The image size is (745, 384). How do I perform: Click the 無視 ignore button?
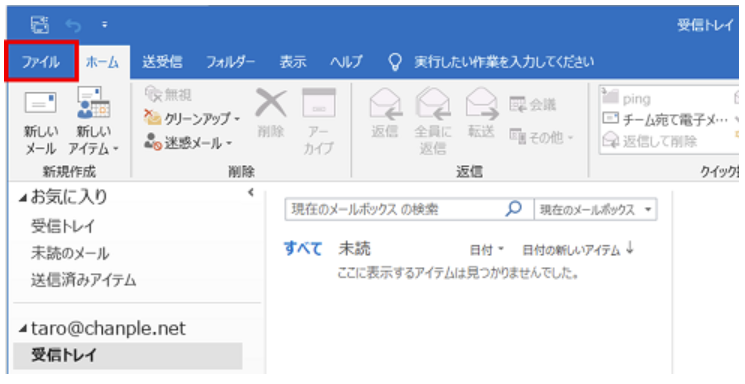pyautogui.click(x=169, y=95)
